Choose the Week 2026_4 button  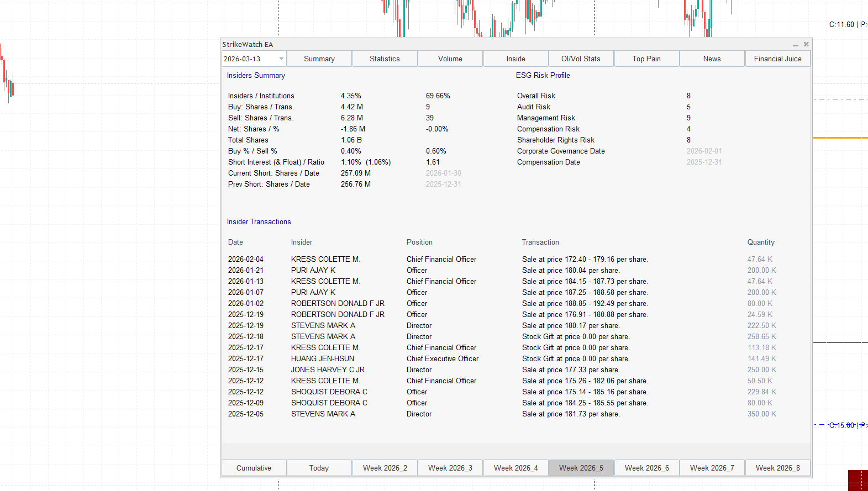click(x=515, y=468)
